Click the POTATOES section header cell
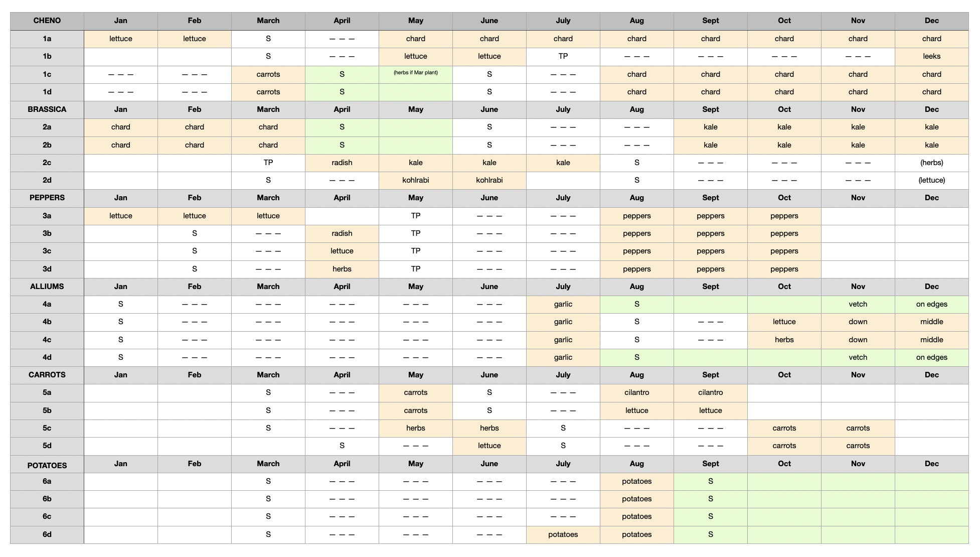This screenshot has height=557, width=980. click(47, 465)
